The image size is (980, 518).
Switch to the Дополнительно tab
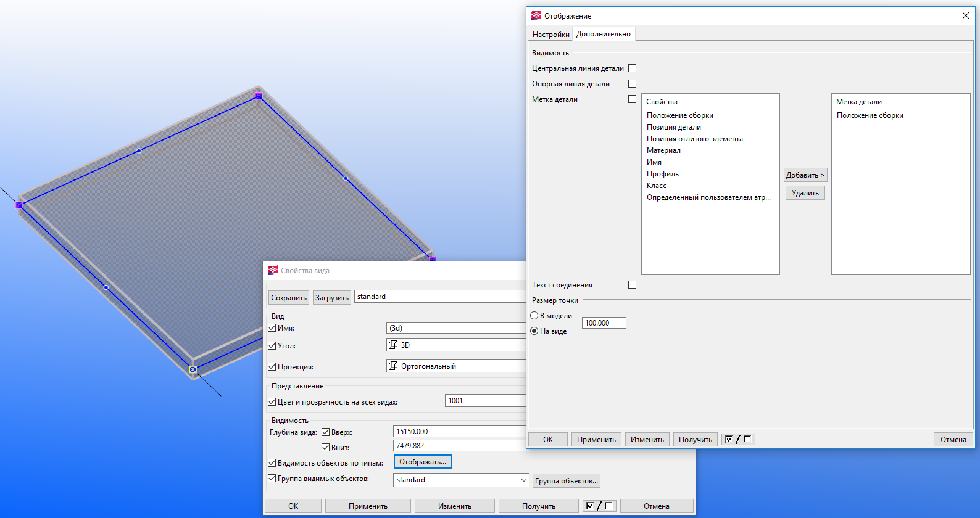coord(603,34)
